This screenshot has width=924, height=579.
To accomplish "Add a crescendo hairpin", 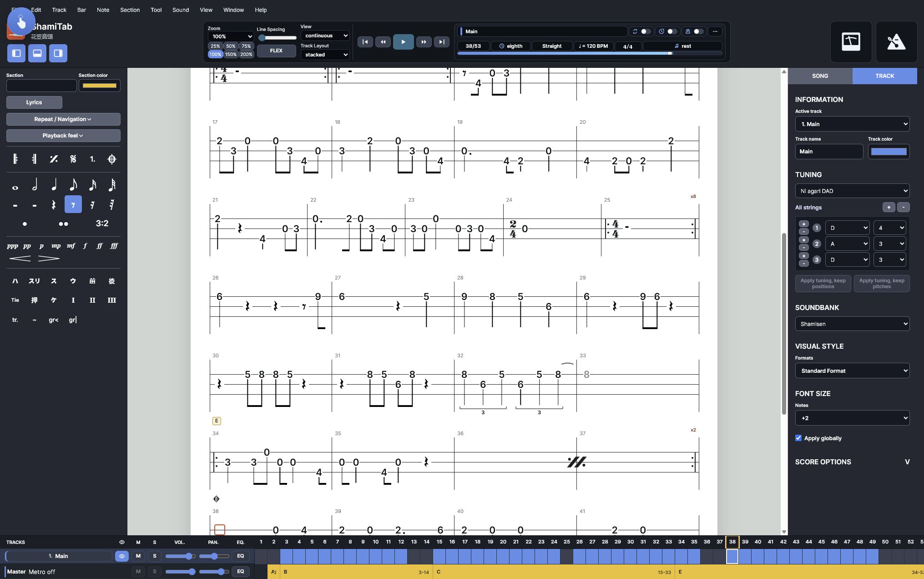I will [x=20, y=259].
